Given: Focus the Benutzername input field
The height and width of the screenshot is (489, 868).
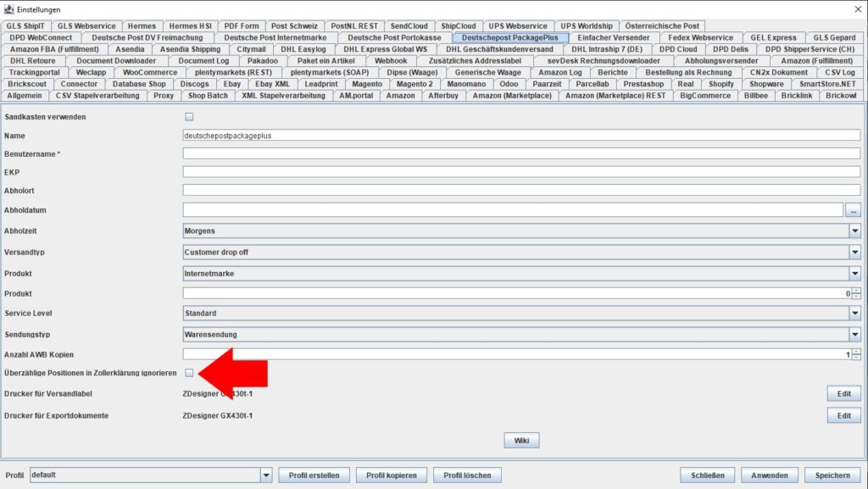Looking at the screenshot, I should click(x=521, y=153).
